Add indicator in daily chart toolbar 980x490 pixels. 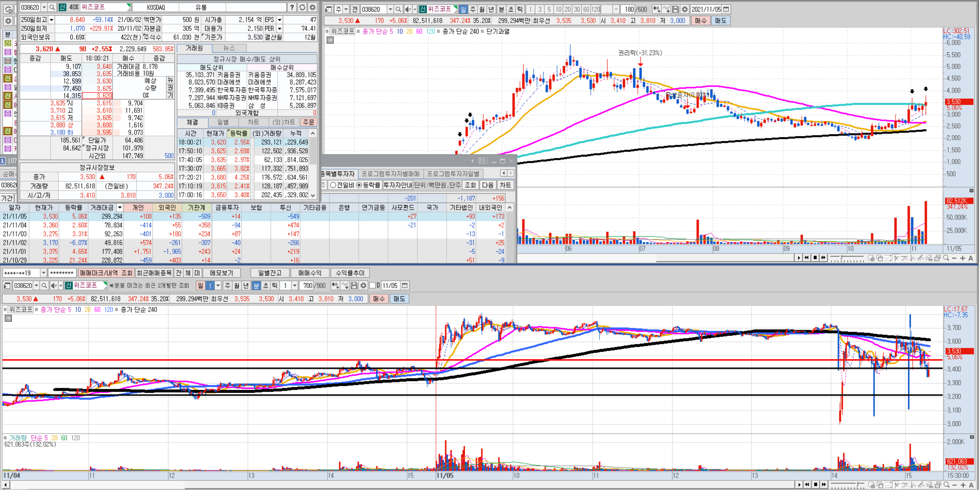point(656,9)
